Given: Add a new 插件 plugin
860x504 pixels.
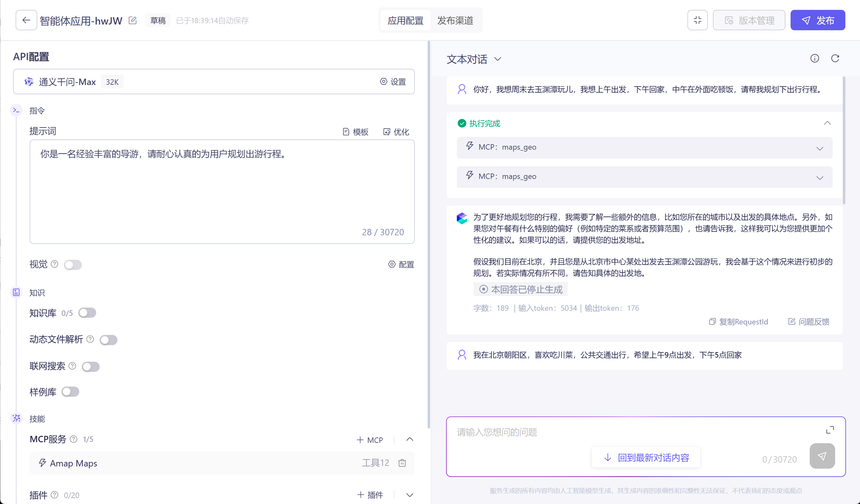Looking at the screenshot, I should 370,495.
